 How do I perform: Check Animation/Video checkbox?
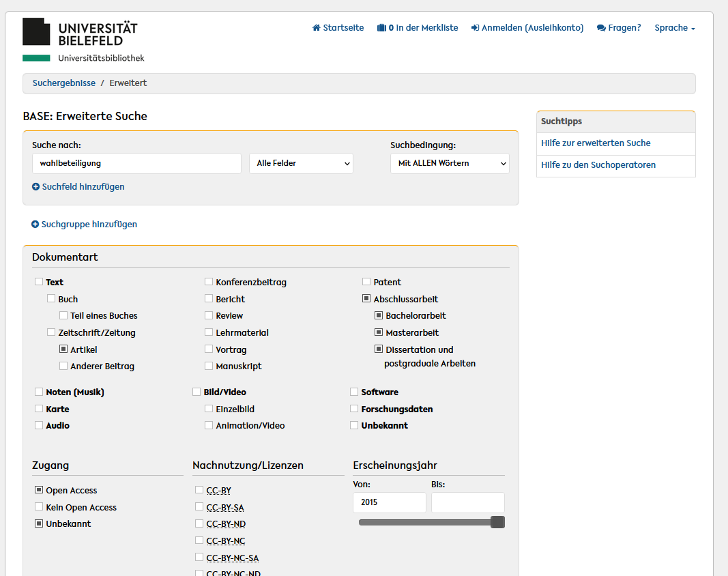(209, 425)
